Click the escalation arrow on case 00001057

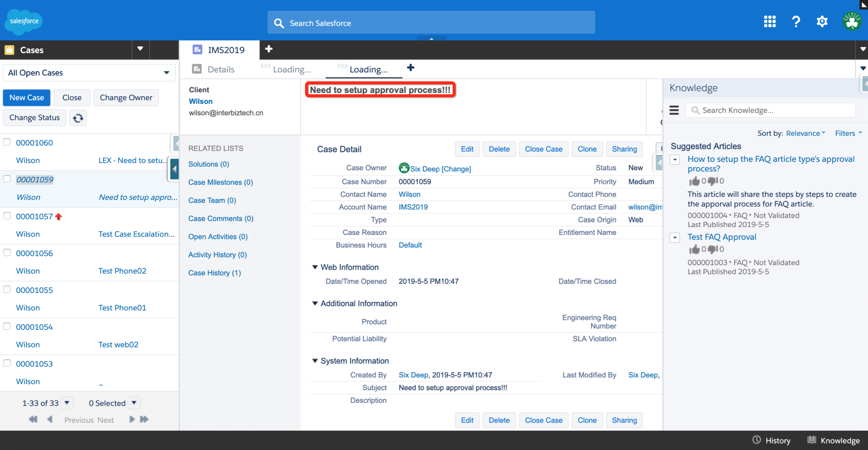click(x=58, y=217)
